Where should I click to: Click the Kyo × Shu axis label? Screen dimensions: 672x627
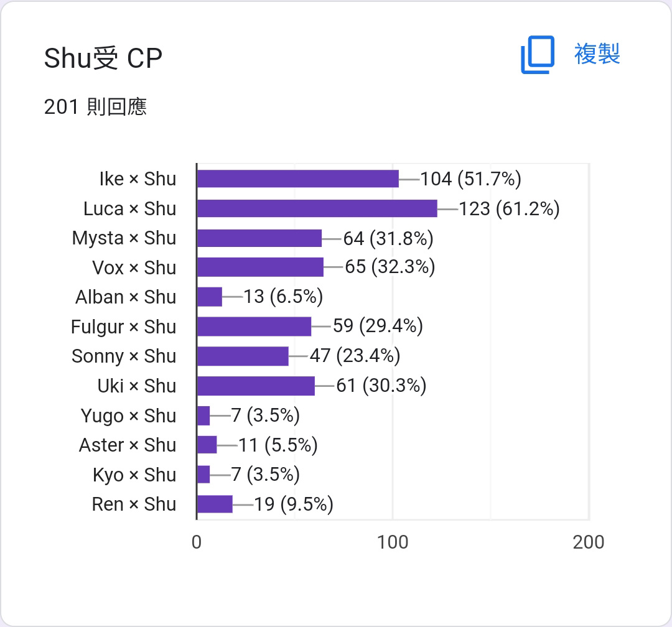[134, 475]
